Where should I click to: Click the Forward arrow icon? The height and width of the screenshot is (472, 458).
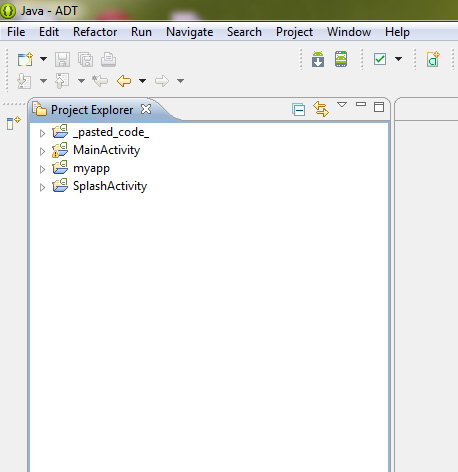(162, 81)
